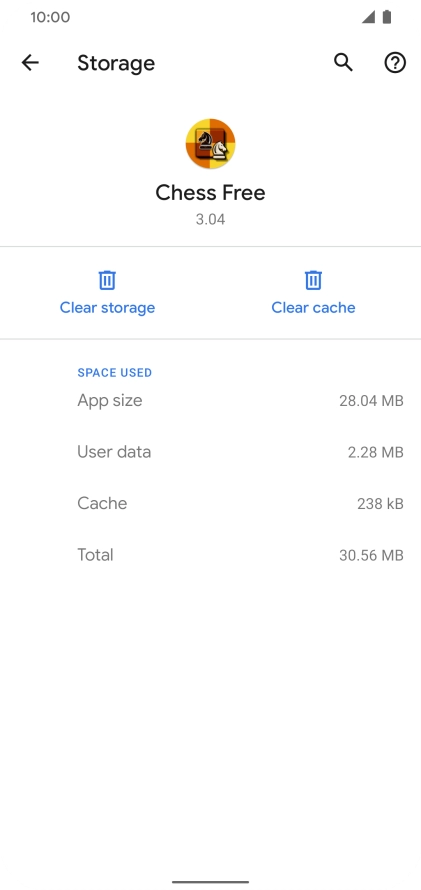Tap the Storage page title
The height and width of the screenshot is (890, 421).
[x=116, y=63]
